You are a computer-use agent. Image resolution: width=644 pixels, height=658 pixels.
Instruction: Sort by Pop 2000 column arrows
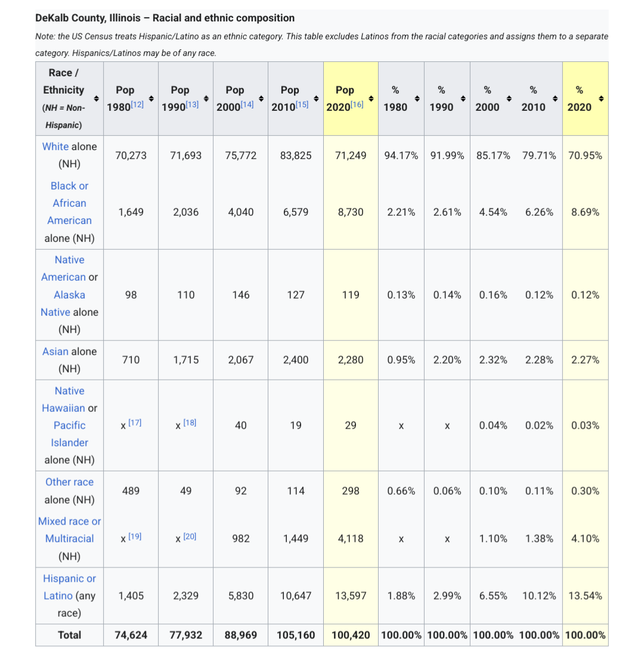click(x=261, y=98)
